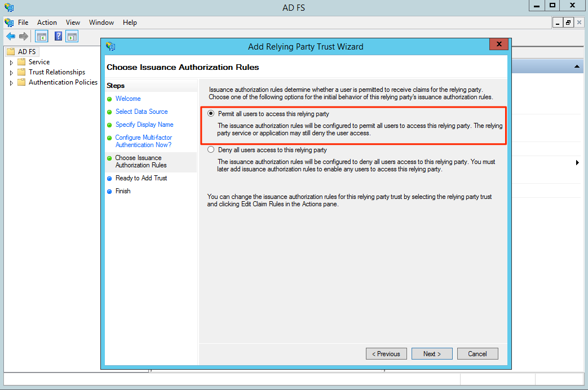This screenshot has height=390, width=588.
Task: Minimize the inner MMC child window
Action: [x=558, y=23]
